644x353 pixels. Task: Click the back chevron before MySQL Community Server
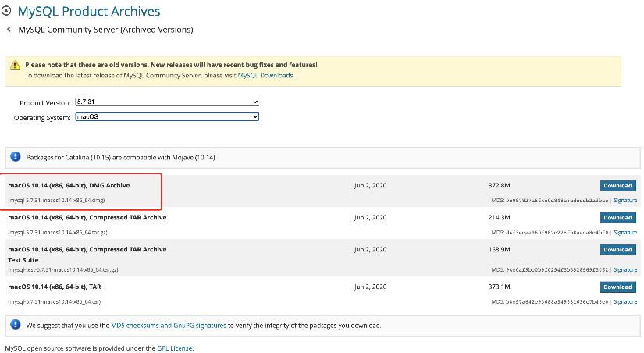pyautogui.click(x=9, y=30)
